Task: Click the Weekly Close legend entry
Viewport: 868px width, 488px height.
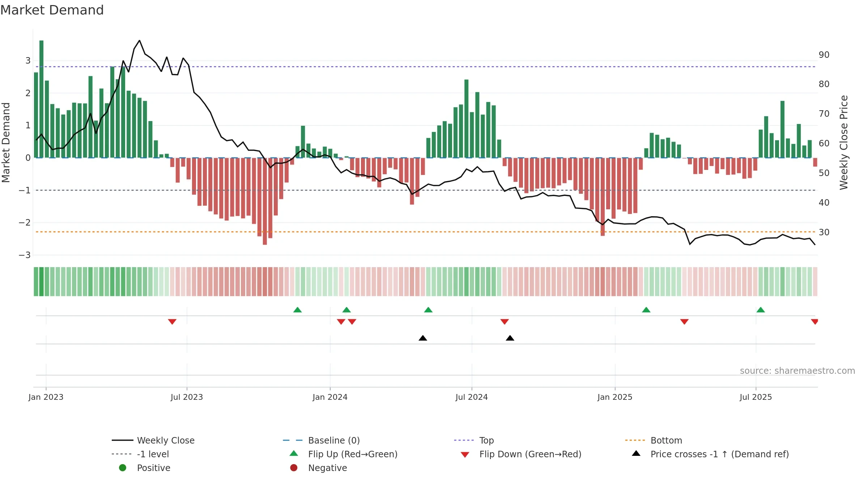Action: coord(153,440)
